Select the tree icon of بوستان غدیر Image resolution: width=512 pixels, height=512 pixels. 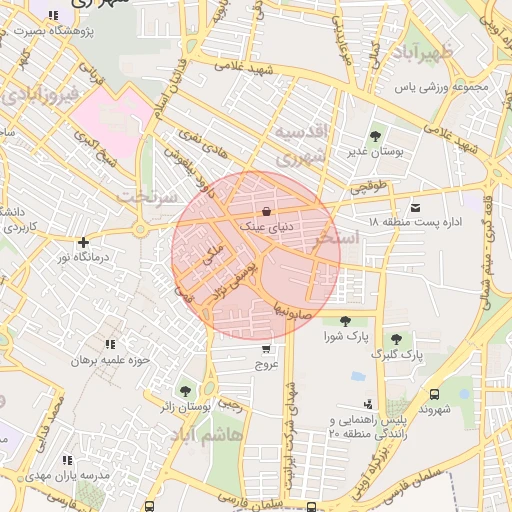point(375,136)
